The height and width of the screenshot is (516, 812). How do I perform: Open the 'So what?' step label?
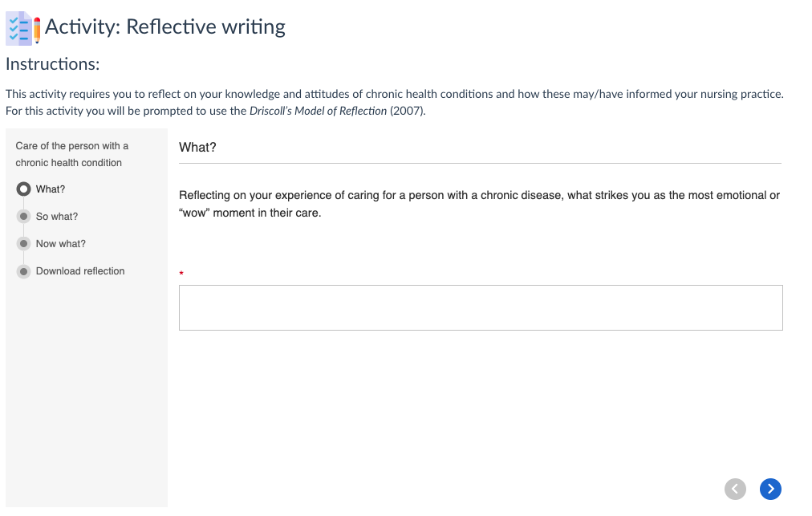coord(56,217)
